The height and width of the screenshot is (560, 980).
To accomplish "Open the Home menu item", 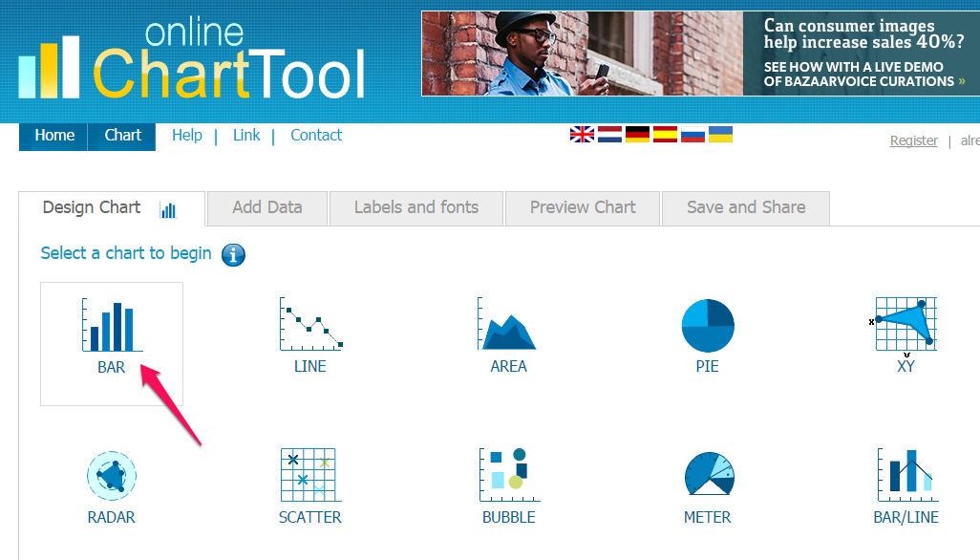I will (54, 136).
